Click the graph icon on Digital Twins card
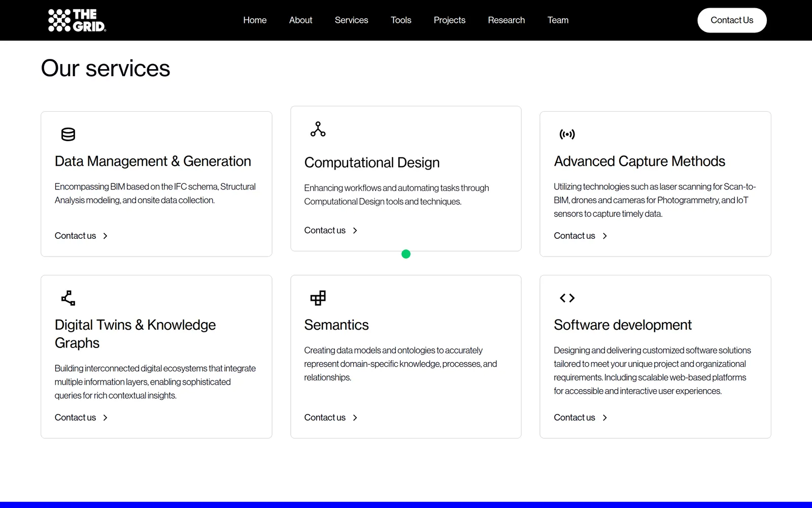The width and height of the screenshot is (812, 508). tap(68, 298)
